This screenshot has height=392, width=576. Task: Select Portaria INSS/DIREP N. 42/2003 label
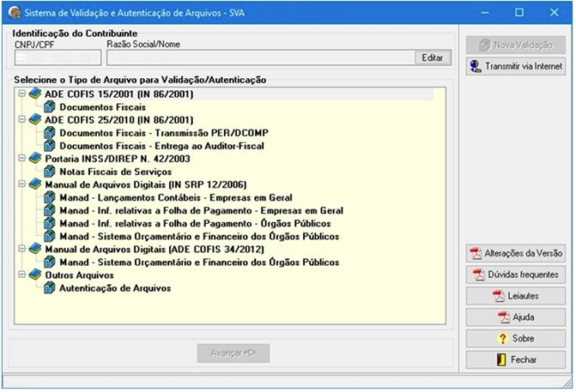coord(118,159)
